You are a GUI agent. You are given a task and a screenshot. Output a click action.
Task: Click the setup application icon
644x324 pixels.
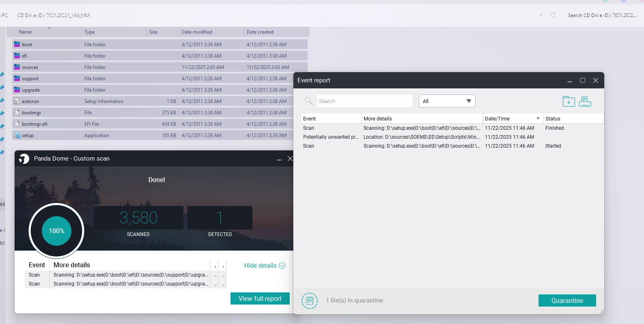coord(17,135)
